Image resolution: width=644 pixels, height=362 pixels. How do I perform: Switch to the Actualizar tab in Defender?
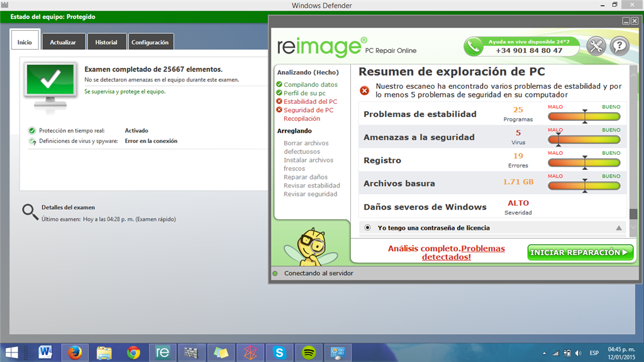pyautogui.click(x=63, y=42)
